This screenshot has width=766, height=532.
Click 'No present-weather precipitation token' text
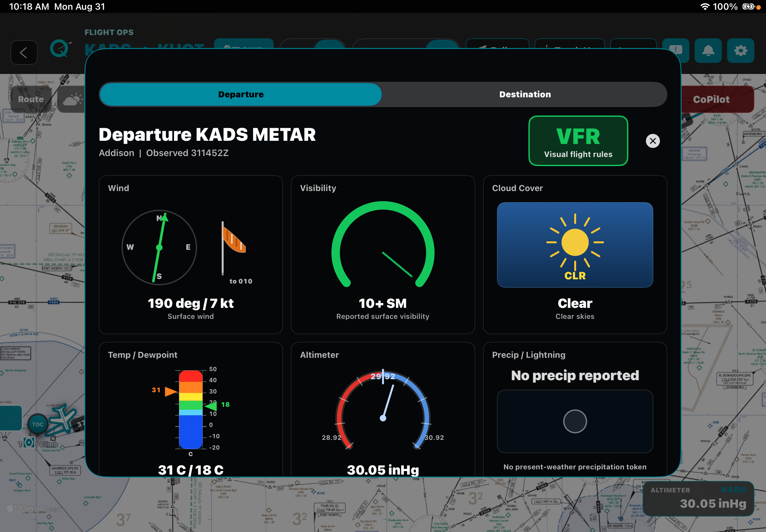tap(574, 467)
